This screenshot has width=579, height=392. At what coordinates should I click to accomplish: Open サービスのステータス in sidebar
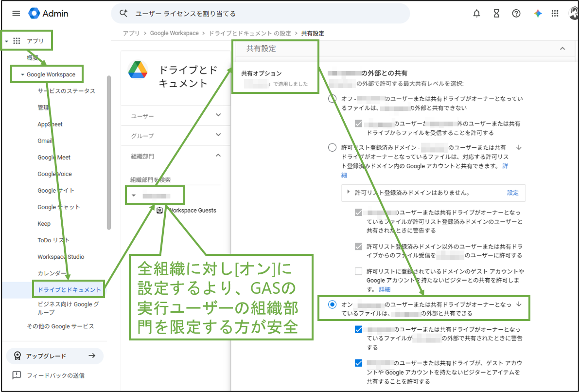point(67,91)
